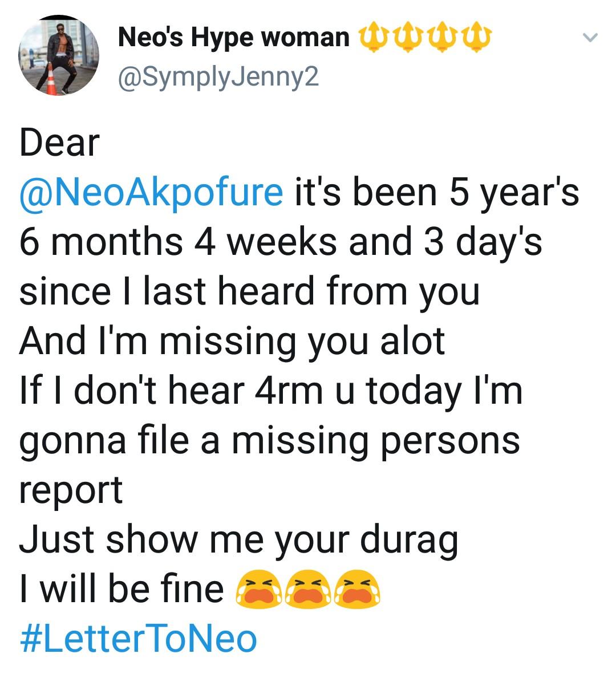Click the word "Dear" in the tweet
Screen dimensions: 616x682
point(59,143)
